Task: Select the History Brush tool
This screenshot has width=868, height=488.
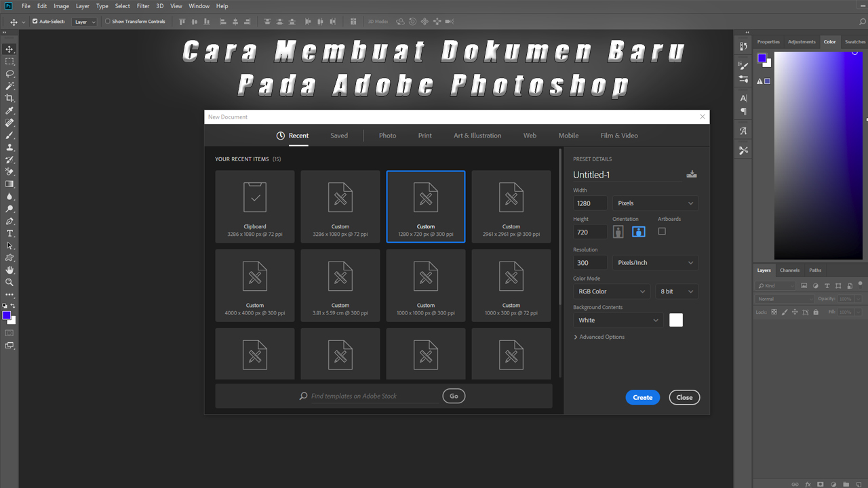Action: 9,160
